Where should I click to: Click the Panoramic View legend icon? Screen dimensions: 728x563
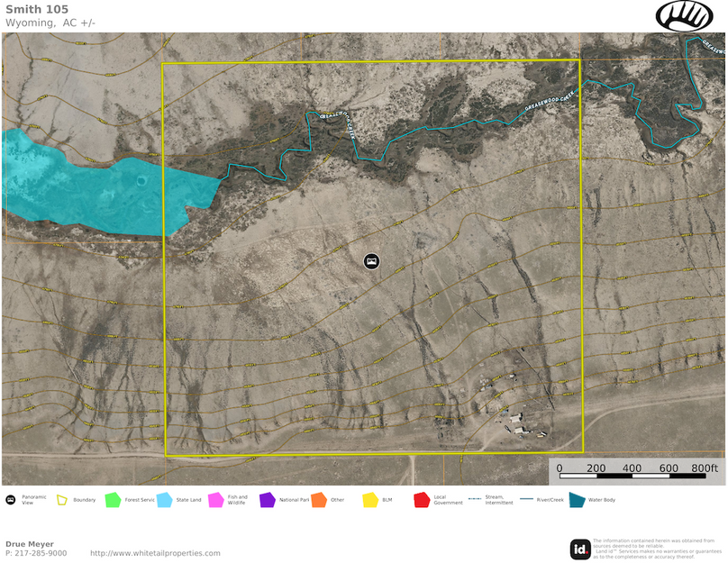click(10, 499)
